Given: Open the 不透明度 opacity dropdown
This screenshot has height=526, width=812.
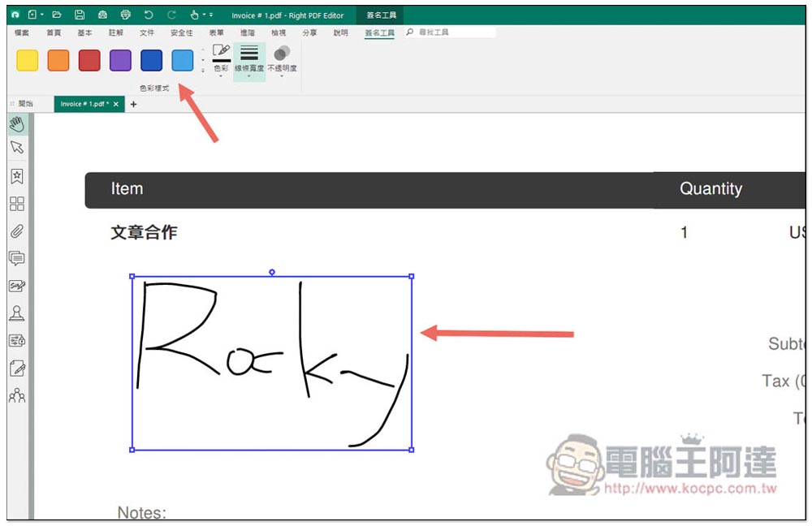Looking at the screenshot, I should tap(282, 61).
